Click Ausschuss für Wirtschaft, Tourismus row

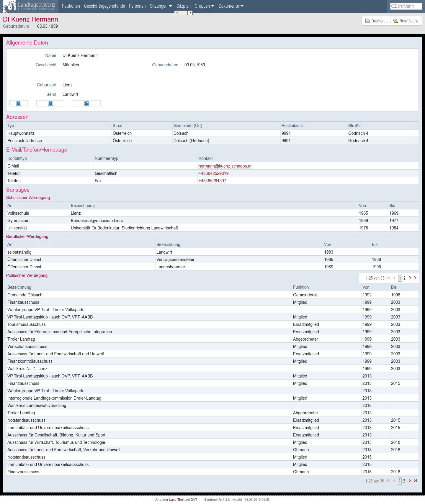pyautogui.click(x=212, y=442)
